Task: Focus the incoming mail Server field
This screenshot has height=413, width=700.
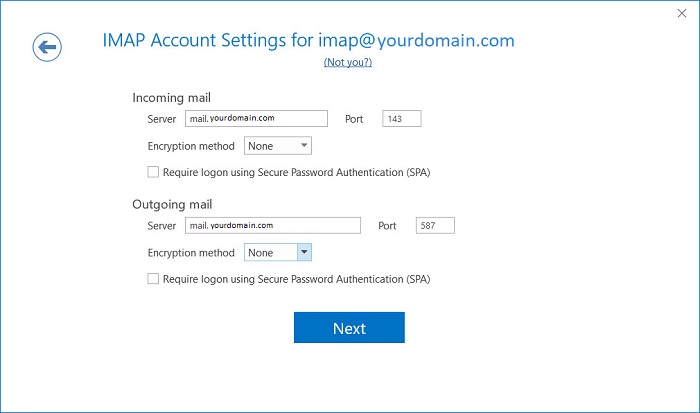Action: point(256,118)
